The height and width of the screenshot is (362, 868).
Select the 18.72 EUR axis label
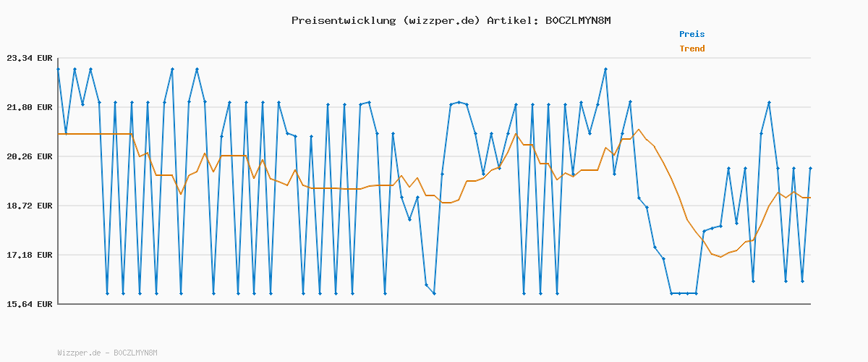(29, 206)
